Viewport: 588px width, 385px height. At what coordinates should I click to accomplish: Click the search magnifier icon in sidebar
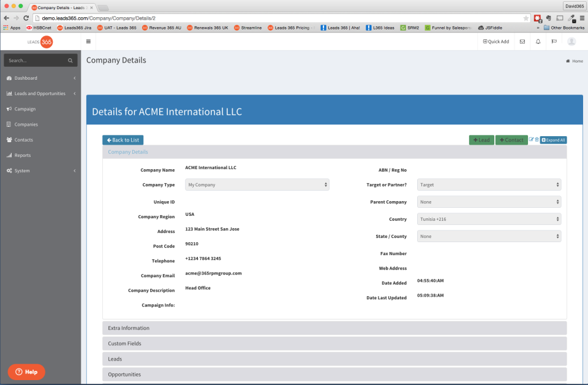[x=70, y=61]
